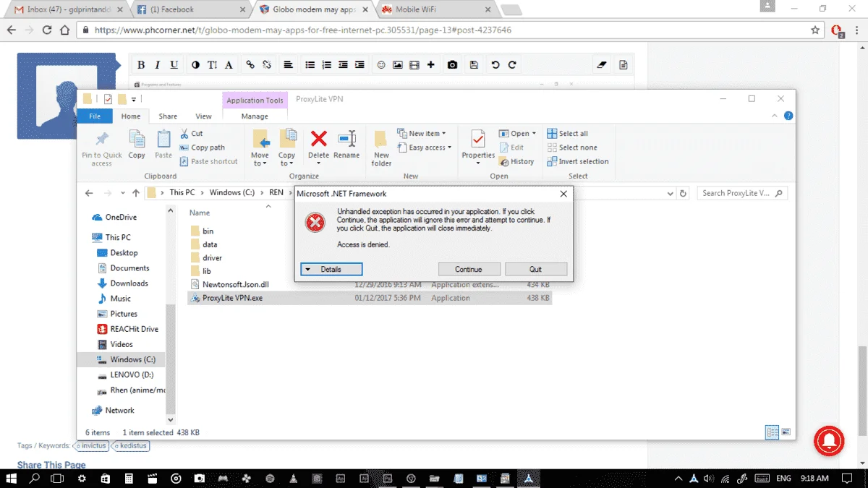
Task: Open the File menu in Explorer
Action: click(95, 116)
